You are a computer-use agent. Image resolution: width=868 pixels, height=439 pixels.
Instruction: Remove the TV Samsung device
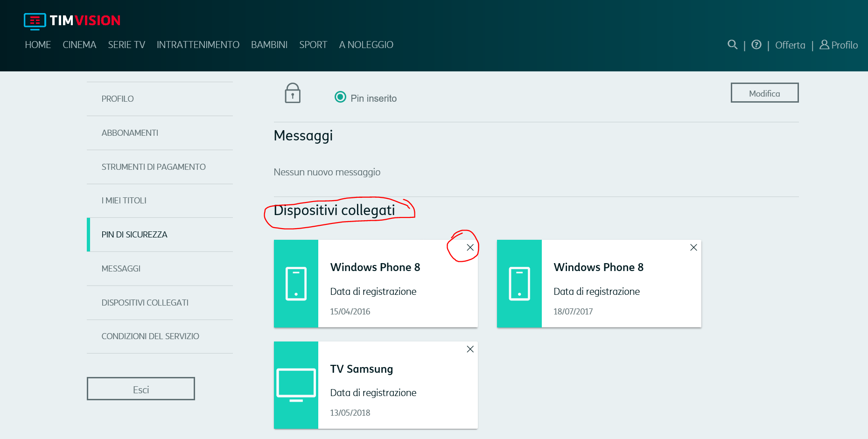pos(470,349)
